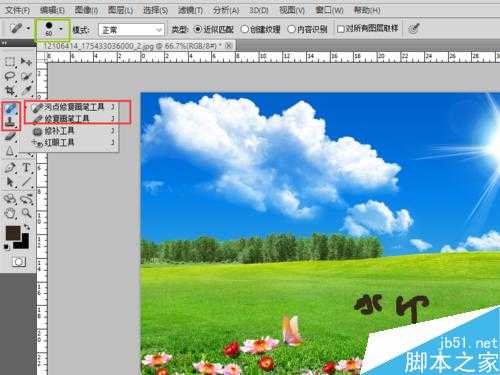Choose 修补工具 from the flyout

74,131
